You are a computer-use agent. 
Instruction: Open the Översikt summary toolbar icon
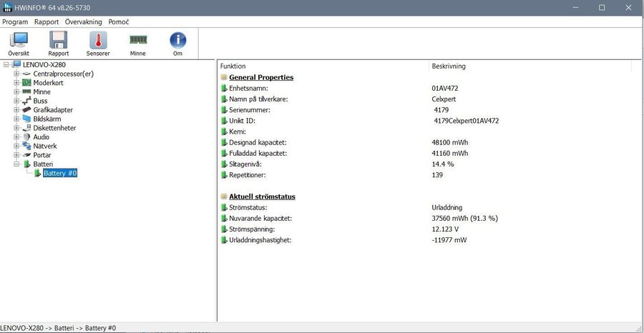(x=19, y=40)
